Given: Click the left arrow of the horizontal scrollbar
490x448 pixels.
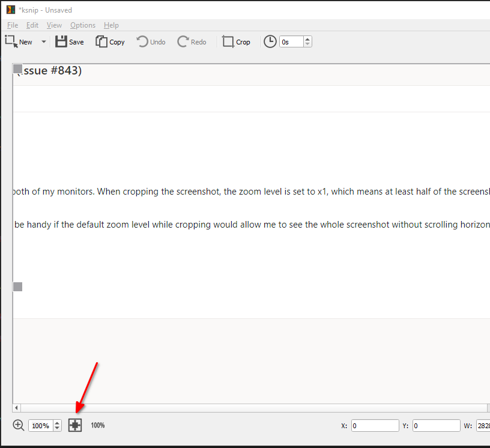Looking at the screenshot, I should tap(16, 408).
